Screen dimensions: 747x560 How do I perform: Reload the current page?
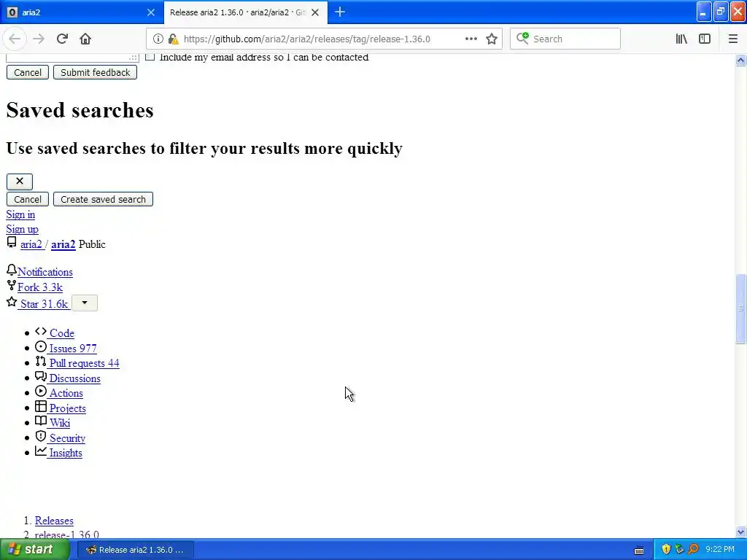click(x=62, y=39)
